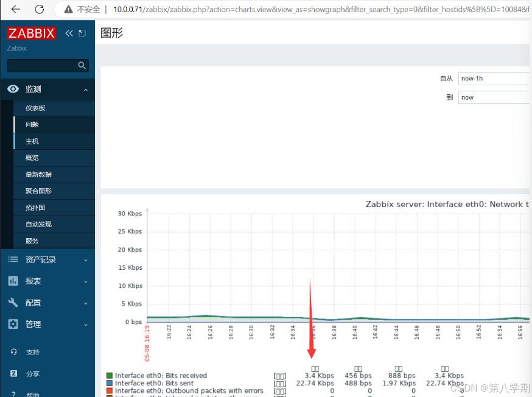
Task: Click the 分享 Z icon
Action: [x=13, y=373]
